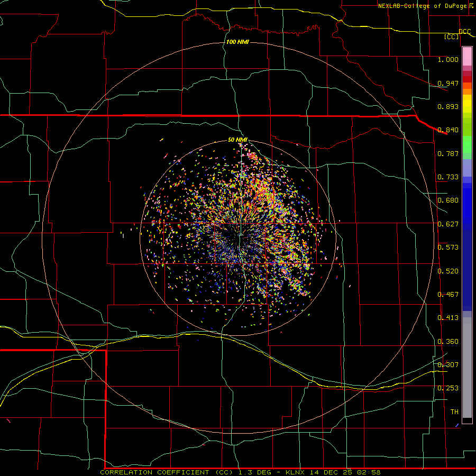
Task: Click the 0.360 value on the color scale
Action: tap(448, 342)
